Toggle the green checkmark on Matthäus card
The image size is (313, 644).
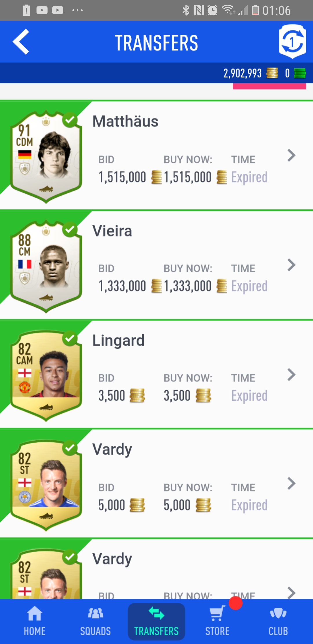point(70,120)
